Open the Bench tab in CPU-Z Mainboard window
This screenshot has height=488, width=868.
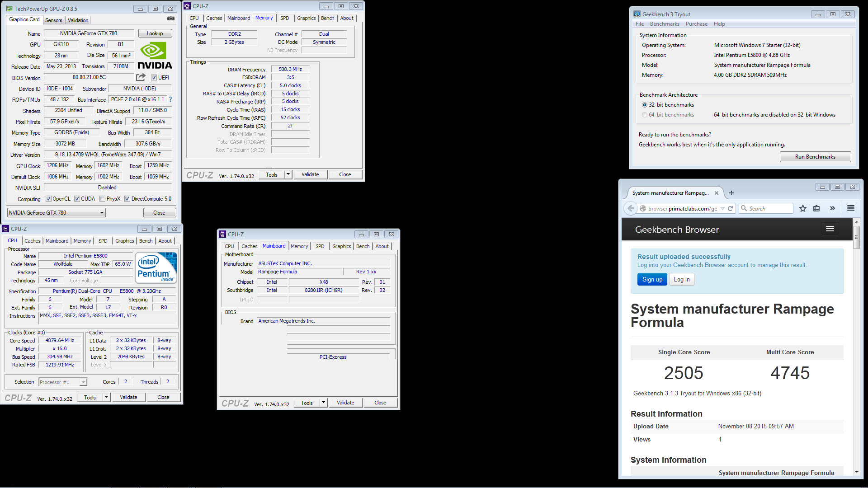pyautogui.click(x=363, y=246)
